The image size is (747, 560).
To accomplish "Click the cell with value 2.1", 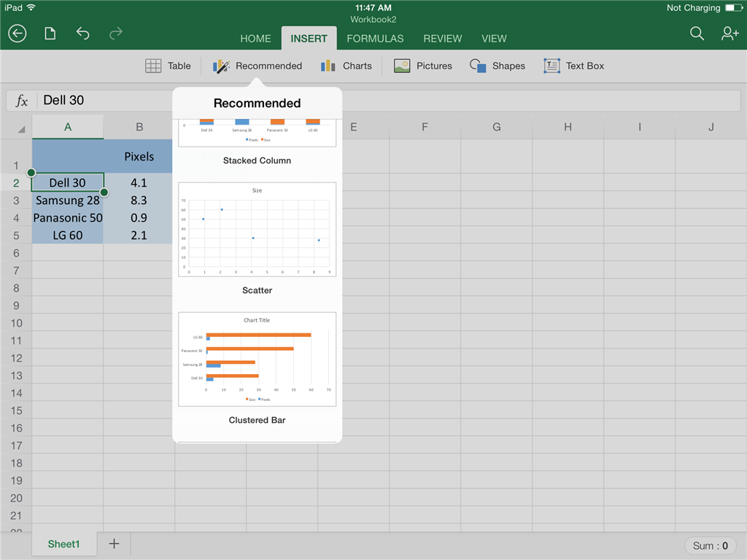I will 139,236.
